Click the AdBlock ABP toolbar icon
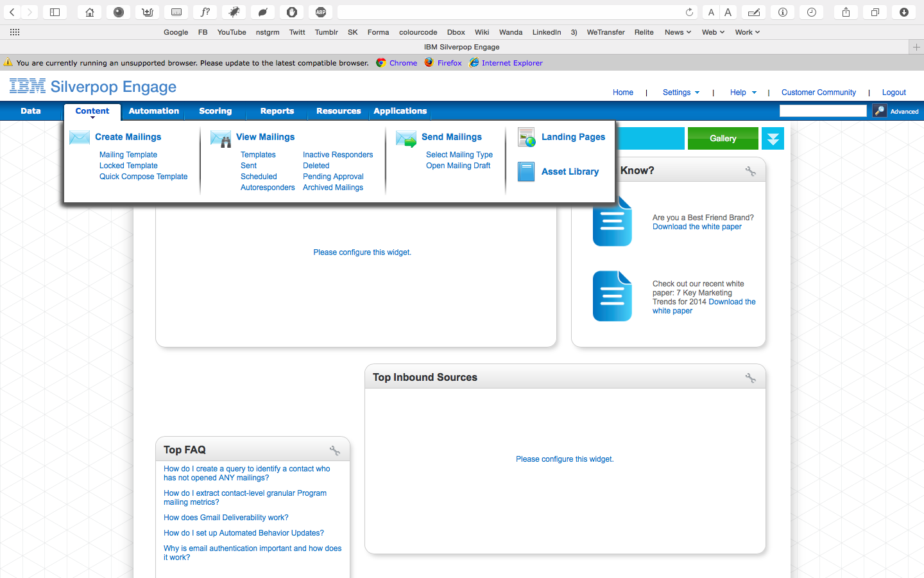 click(321, 12)
